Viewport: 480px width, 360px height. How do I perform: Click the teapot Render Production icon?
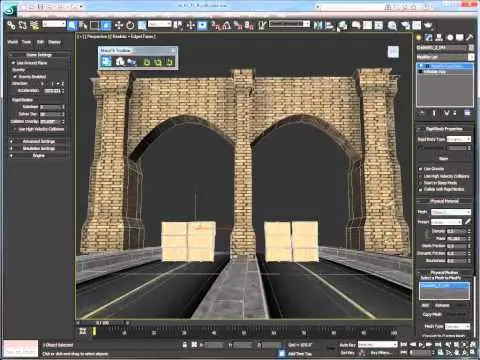pyautogui.click(x=429, y=25)
